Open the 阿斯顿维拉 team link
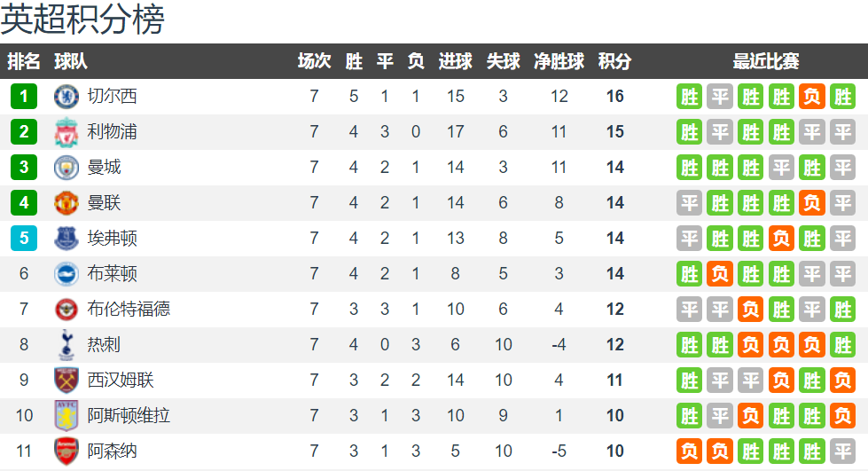Viewport: 868px width, 471px height. coord(129,416)
